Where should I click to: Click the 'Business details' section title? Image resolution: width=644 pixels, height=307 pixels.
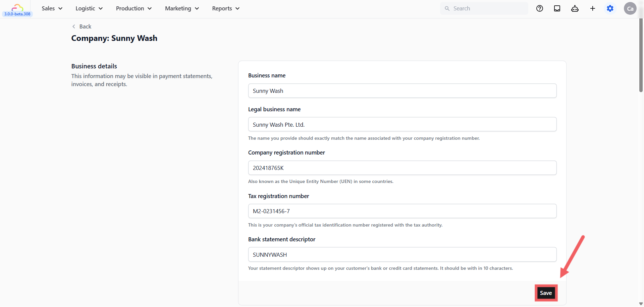(x=94, y=66)
